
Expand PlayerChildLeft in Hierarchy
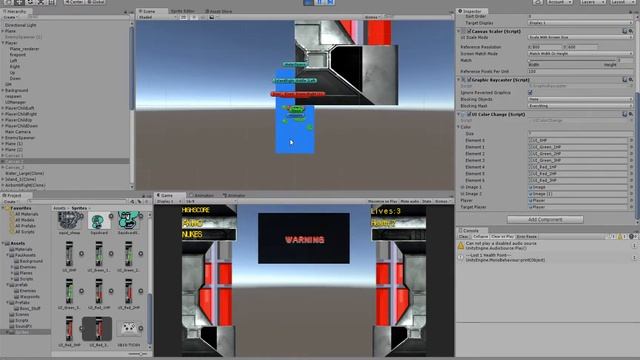coord(3,108)
